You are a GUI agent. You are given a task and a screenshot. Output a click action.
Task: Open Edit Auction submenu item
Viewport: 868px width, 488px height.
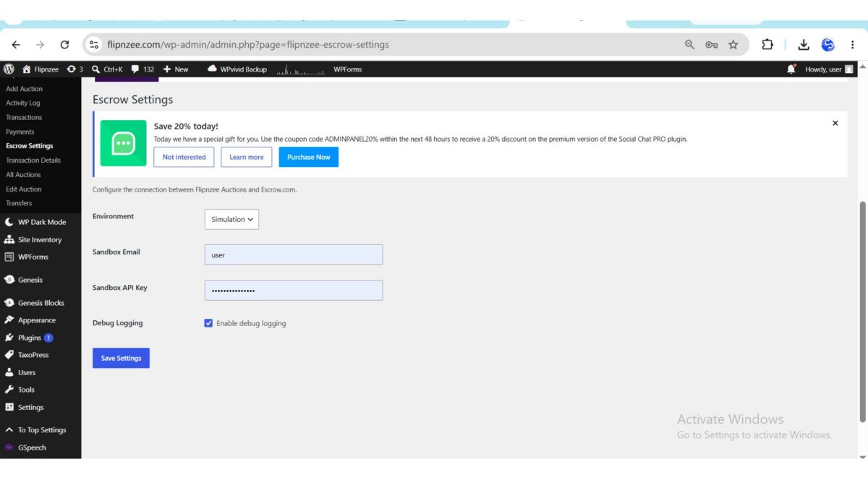pos(24,189)
